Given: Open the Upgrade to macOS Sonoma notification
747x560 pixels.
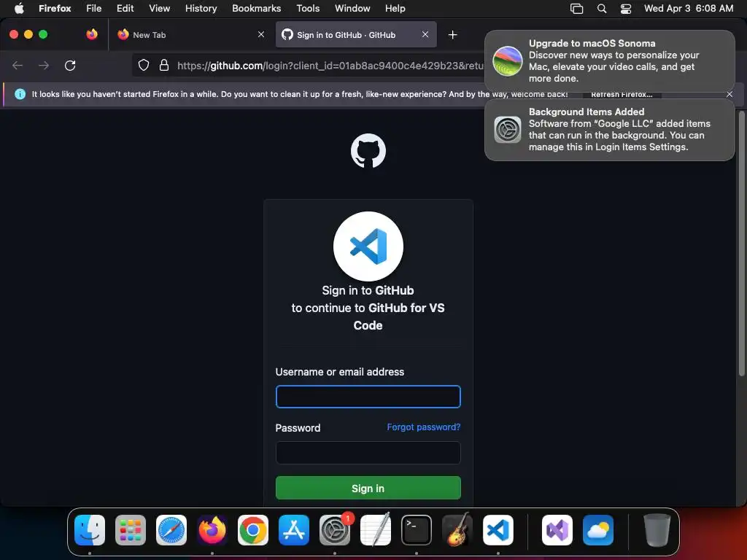Looking at the screenshot, I should 609,61.
